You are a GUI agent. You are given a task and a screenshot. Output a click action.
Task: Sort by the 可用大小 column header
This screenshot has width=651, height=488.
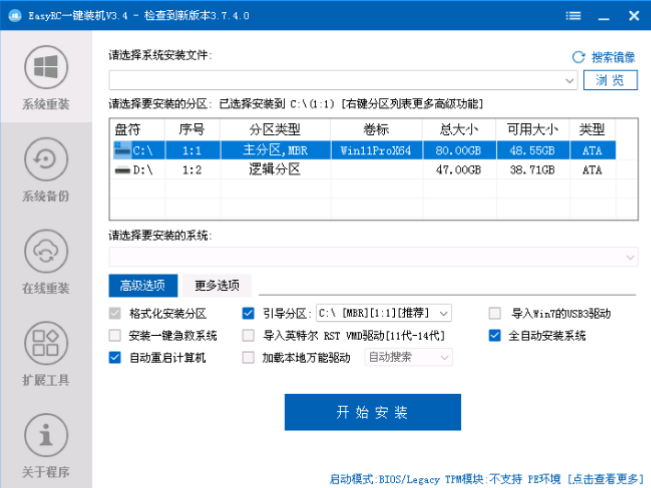532,130
